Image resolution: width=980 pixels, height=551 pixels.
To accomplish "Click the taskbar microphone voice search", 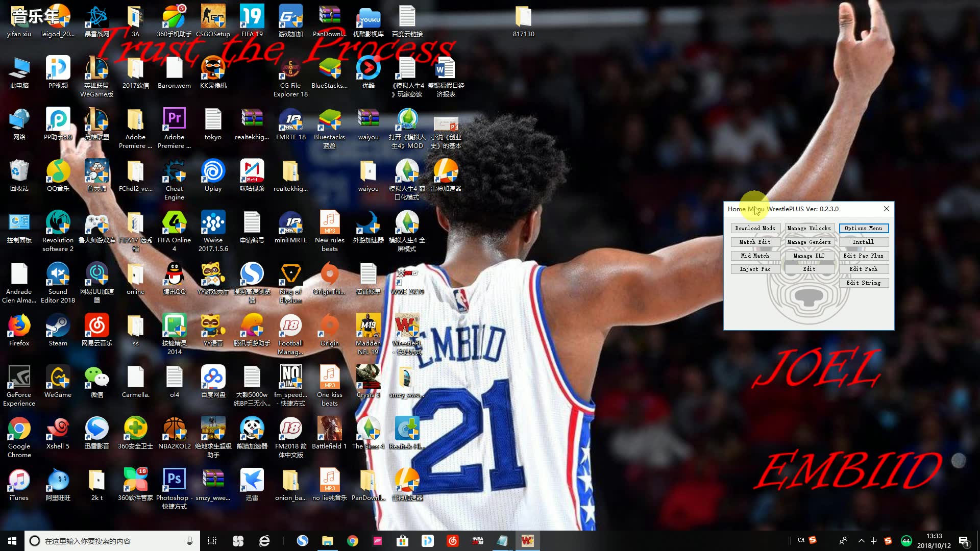I will pos(189,541).
